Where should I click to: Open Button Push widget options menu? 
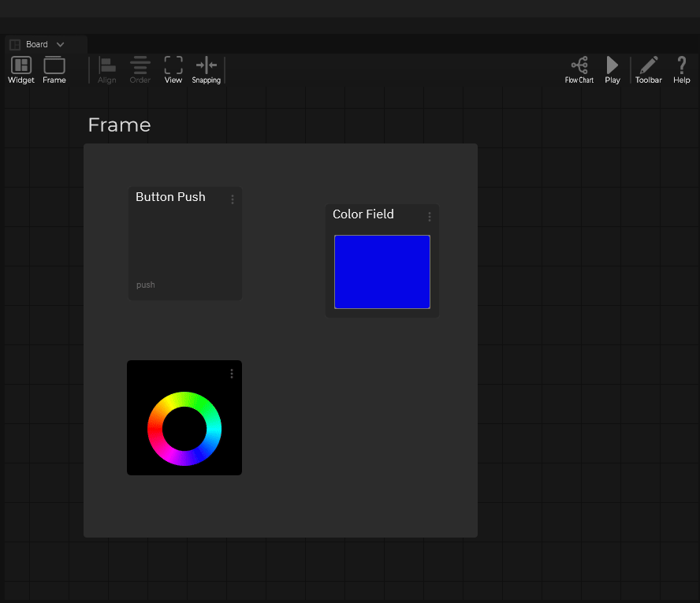pyautogui.click(x=233, y=200)
